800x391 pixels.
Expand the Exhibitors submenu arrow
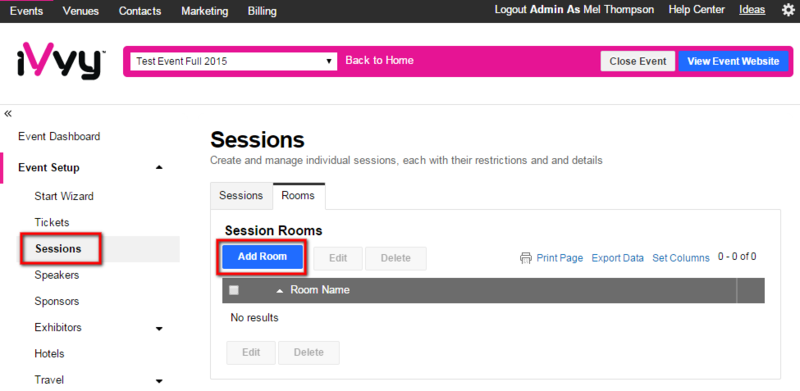[x=159, y=329]
